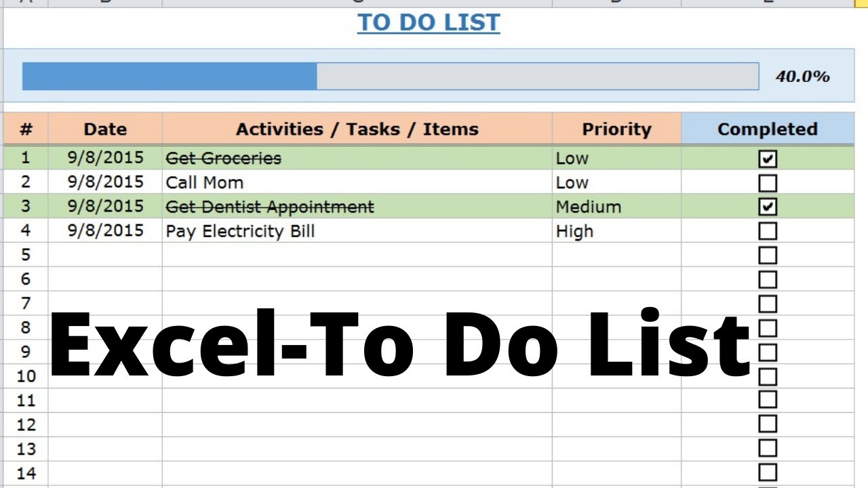Select the row number 14 cell
Screen dimensions: 868x488
coord(26,473)
